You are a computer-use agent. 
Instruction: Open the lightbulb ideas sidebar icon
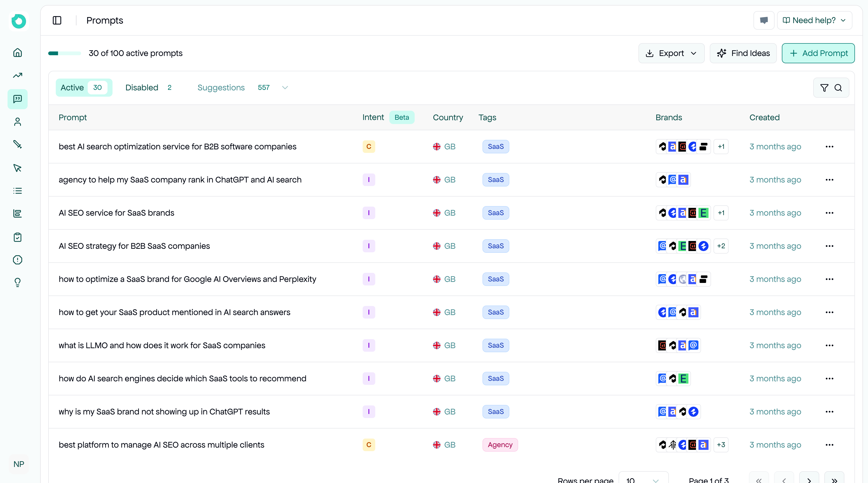(x=18, y=283)
